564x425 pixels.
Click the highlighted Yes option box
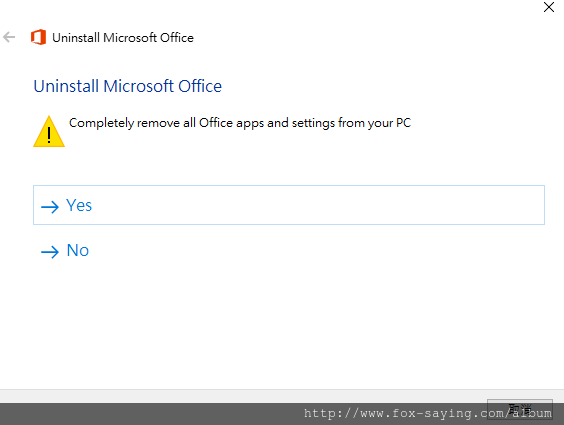pos(289,205)
